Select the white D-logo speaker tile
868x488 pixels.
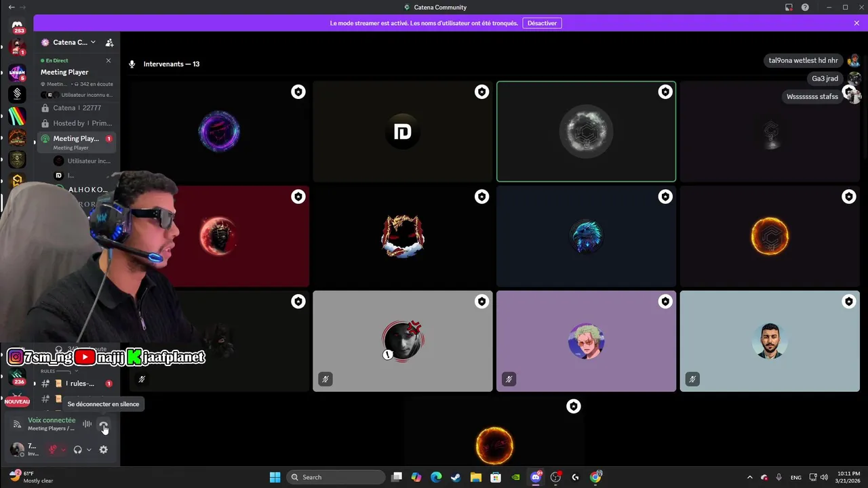403,132
